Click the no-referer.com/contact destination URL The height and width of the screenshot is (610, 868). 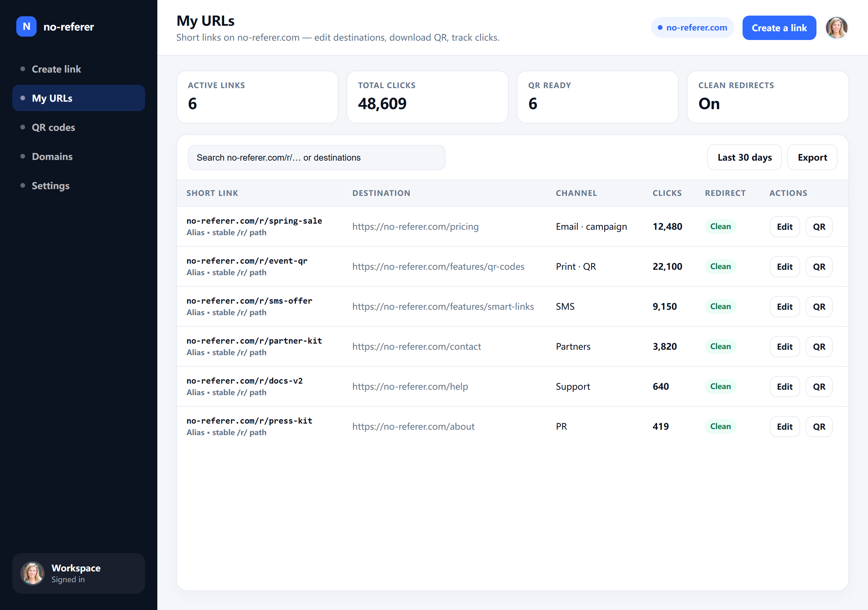coord(416,347)
